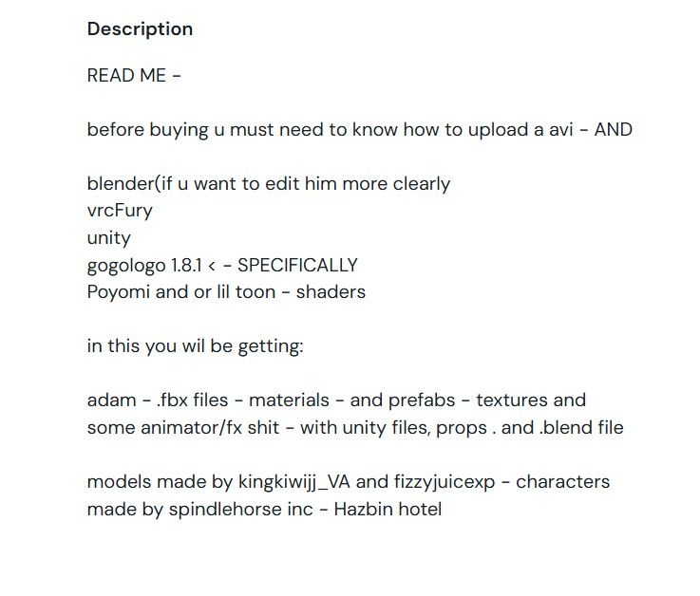Click the ".blend file" text

pyautogui.click(x=581, y=427)
